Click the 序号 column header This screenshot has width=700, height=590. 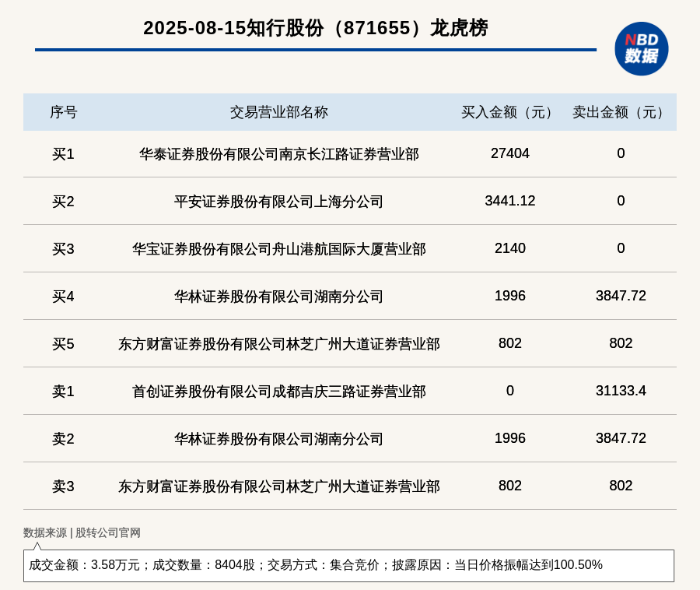pyautogui.click(x=64, y=112)
